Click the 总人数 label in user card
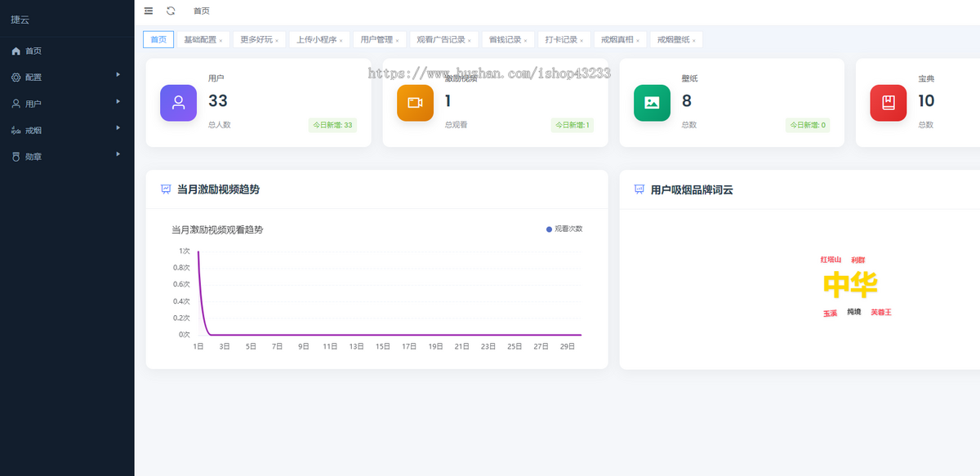Viewport: 980px width, 476px height. point(220,125)
